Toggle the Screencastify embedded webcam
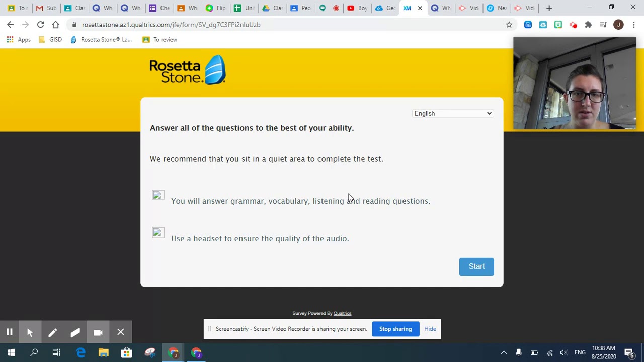This screenshot has height=362, width=644. click(x=98, y=332)
